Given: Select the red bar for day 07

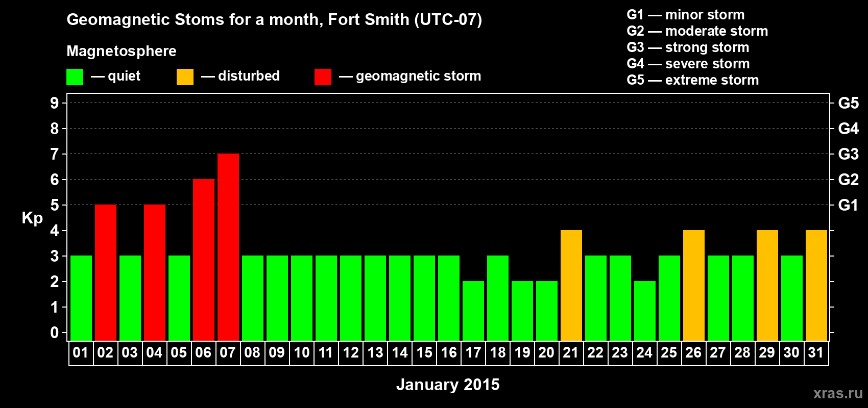Looking at the screenshot, I should 228,247.
